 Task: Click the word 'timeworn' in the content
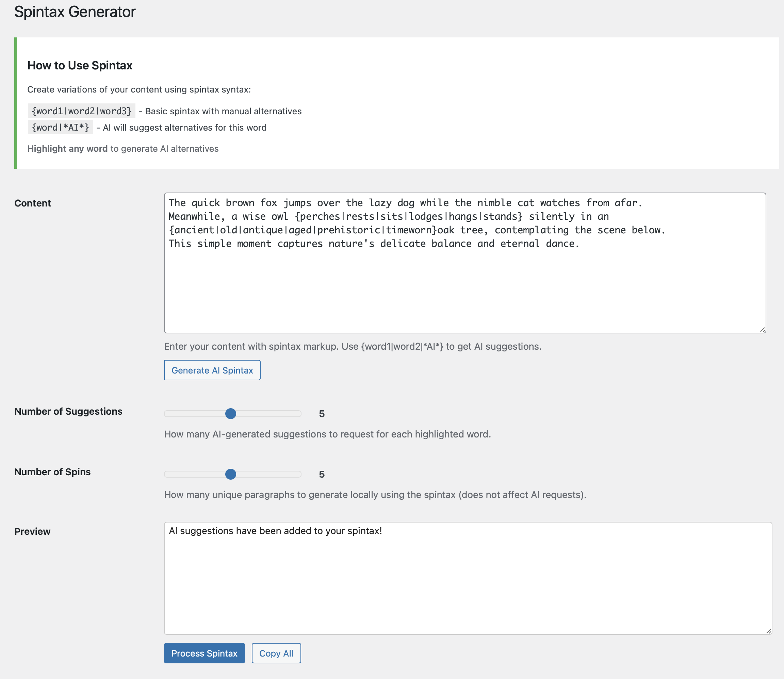click(x=408, y=230)
